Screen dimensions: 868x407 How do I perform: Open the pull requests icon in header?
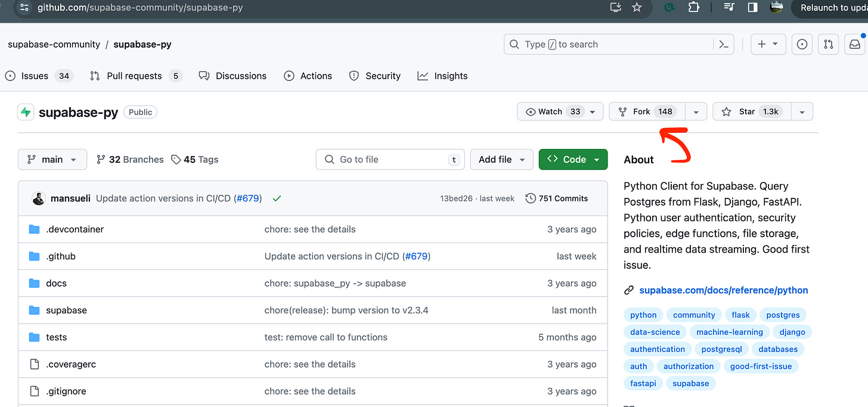(x=829, y=44)
